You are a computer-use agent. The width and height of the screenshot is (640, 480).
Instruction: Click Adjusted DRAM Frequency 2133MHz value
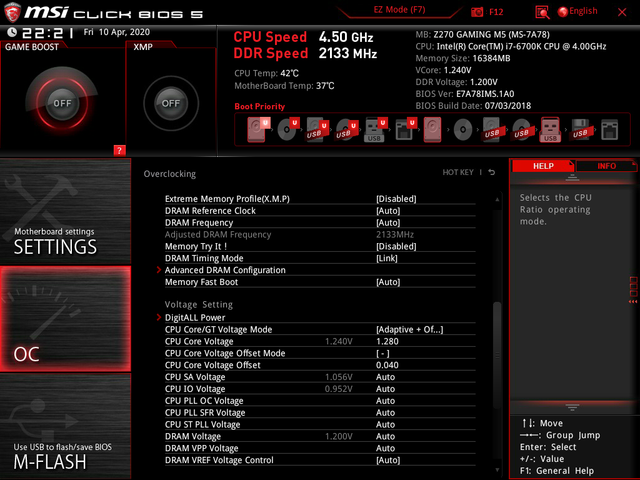click(x=395, y=235)
